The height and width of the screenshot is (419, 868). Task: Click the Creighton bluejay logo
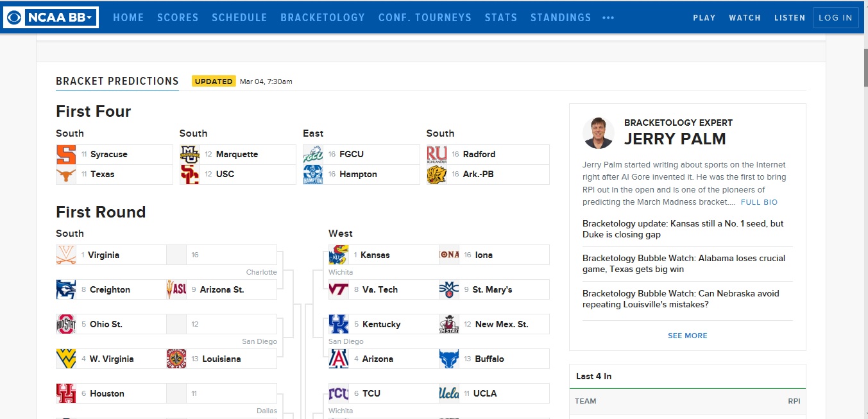[x=66, y=289]
